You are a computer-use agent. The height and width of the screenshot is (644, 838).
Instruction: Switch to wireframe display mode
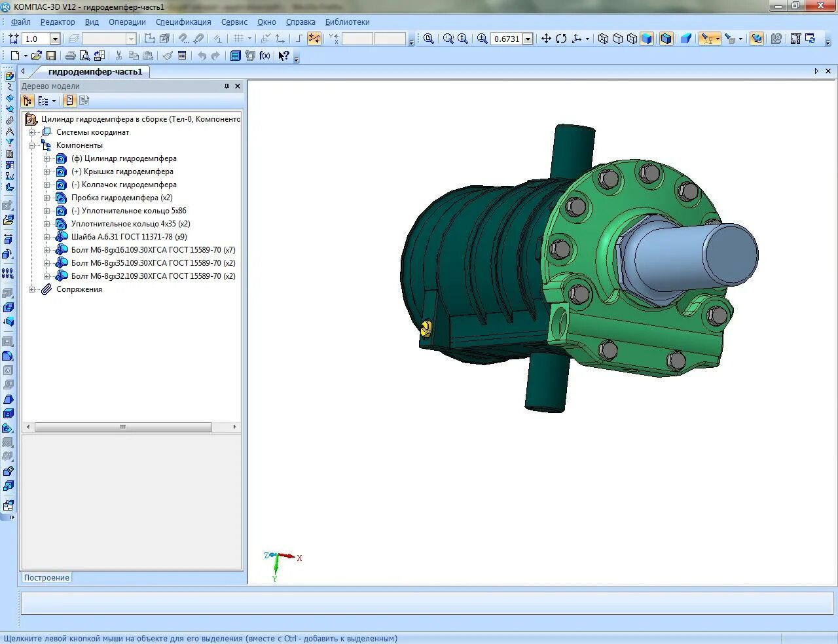[x=604, y=39]
